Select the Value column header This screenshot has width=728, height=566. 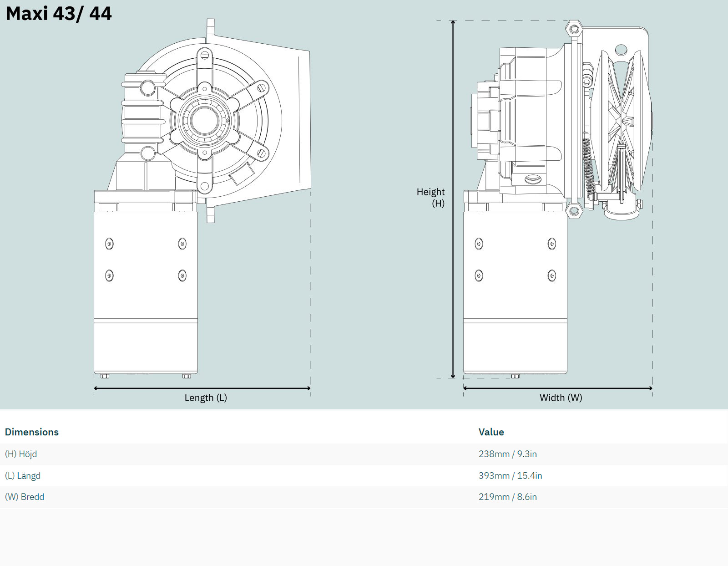[x=491, y=432]
